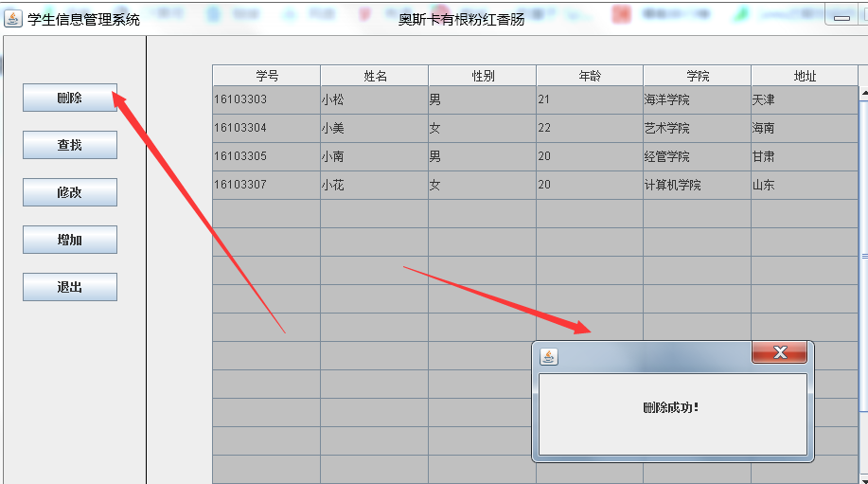868x484 pixels.
Task: Click the 姓名 column header
Action: (375, 76)
